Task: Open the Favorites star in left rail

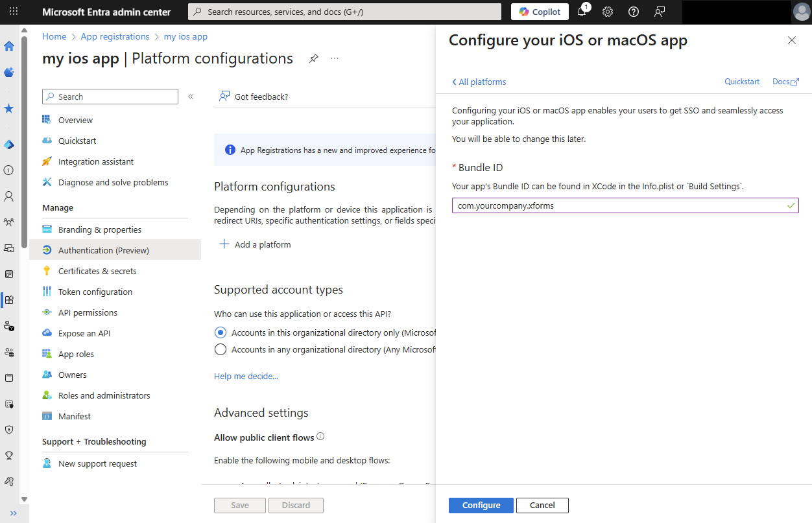Action: (x=9, y=108)
